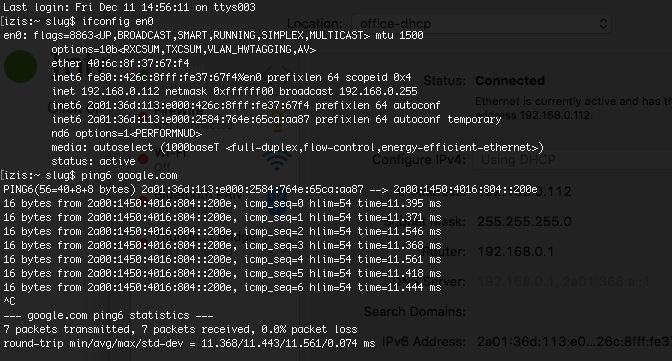The image size is (672, 361).
Task: Click the yellow FireWire service icon
Action: click(277, 120)
